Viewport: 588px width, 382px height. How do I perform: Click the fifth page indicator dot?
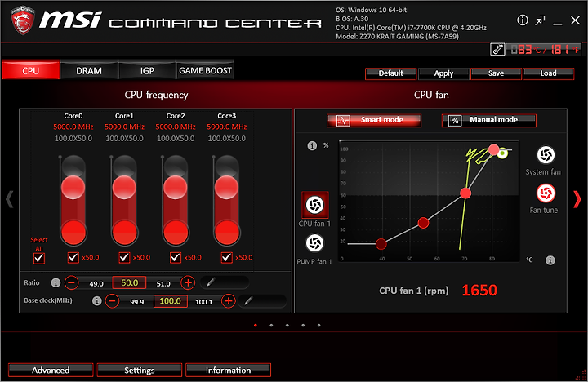318,325
